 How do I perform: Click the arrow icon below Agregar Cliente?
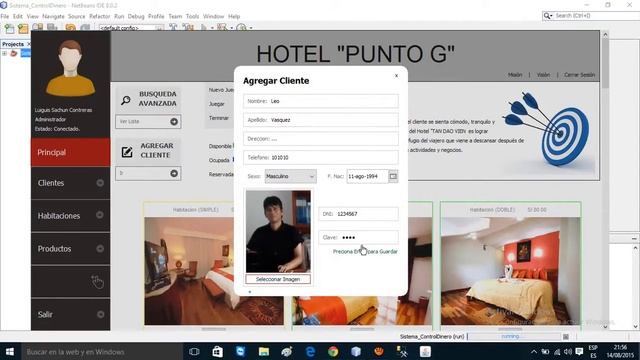(x=174, y=173)
